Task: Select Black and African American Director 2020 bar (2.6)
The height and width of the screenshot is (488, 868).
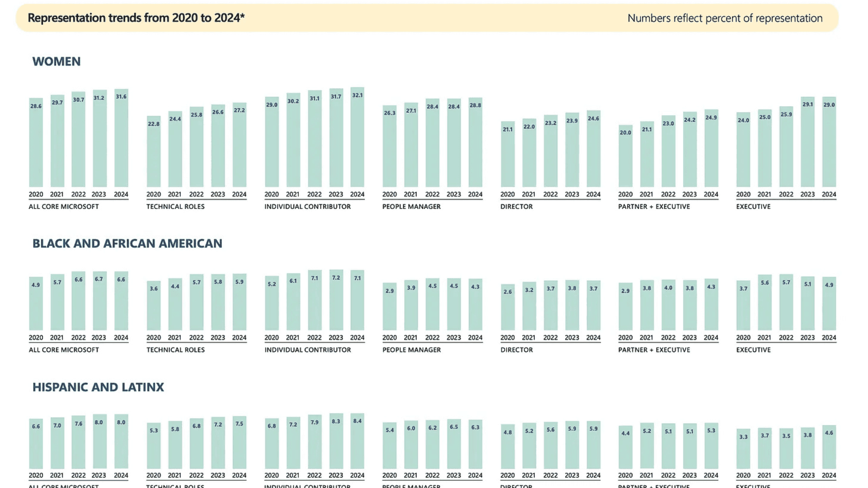Action: [x=508, y=307]
